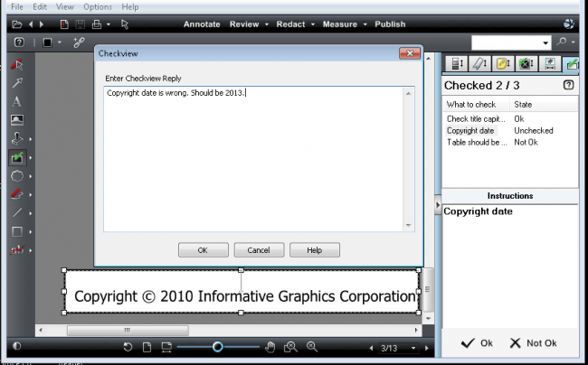Click the new document icon
The image size is (588, 365).
click(x=64, y=24)
